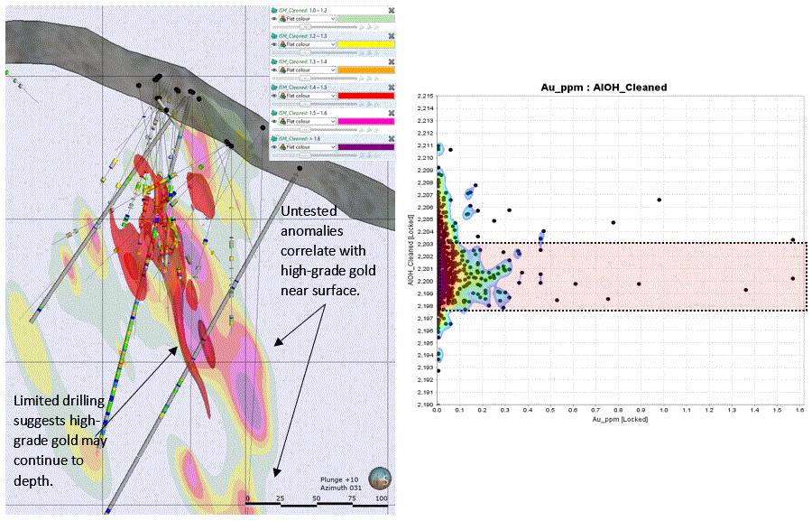This screenshot has width=812, height=521.
Task: Toggle eye icon for ISM_Cleaned > 1.6
Action: [274, 147]
